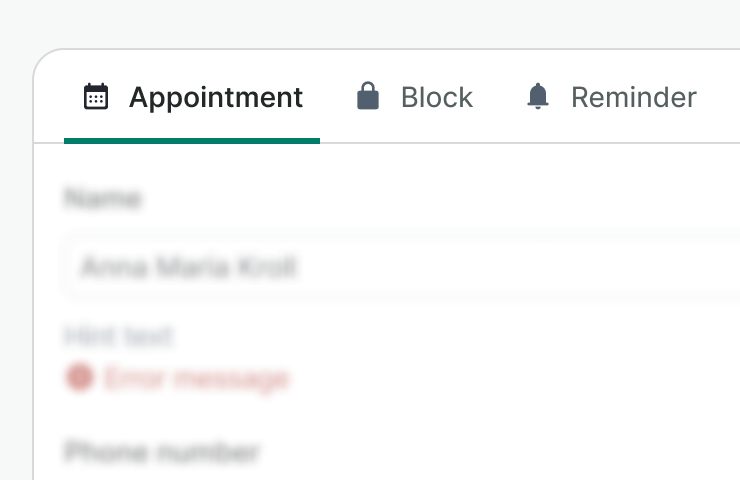Open the Reminder tab
Viewport: 740px width, 480px height.
(x=633, y=97)
